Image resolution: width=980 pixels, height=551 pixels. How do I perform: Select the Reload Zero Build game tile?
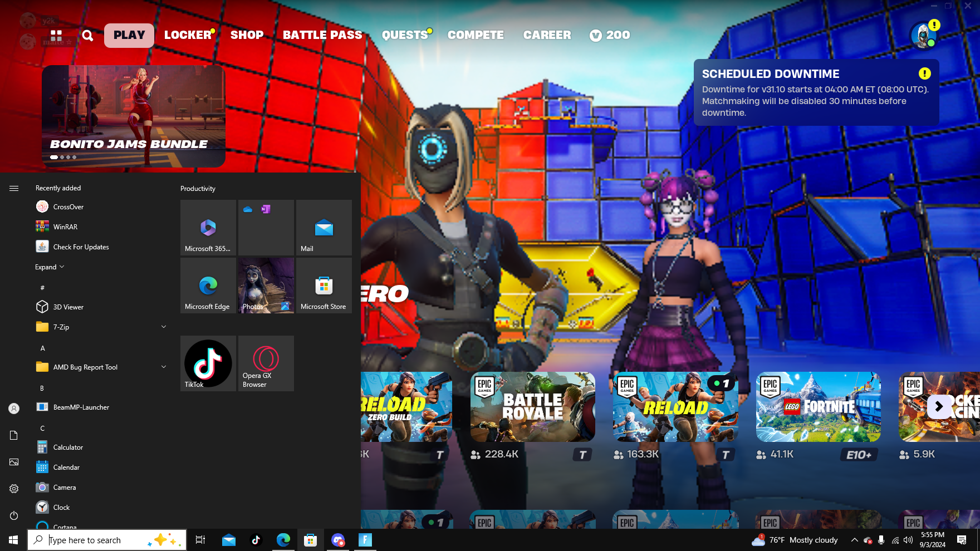click(406, 407)
